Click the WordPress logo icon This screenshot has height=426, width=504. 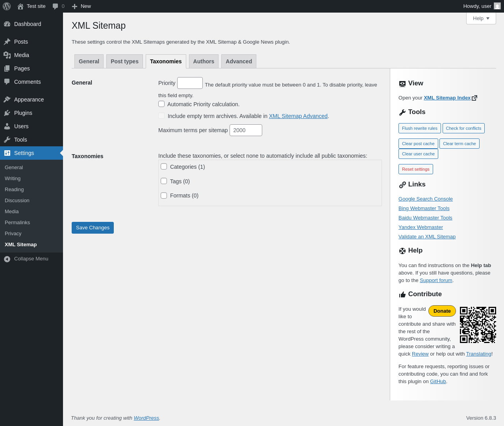click(x=7, y=6)
